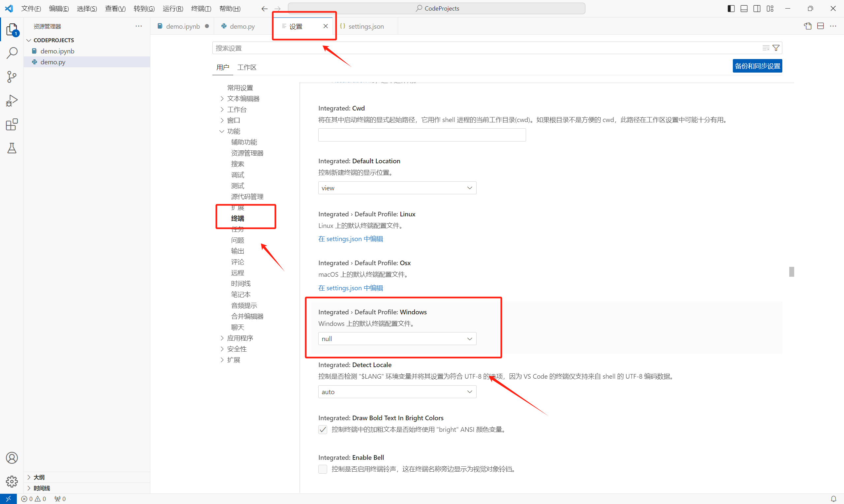Click settings.json edit link under Linux profile
The image size is (844, 504).
click(351, 239)
